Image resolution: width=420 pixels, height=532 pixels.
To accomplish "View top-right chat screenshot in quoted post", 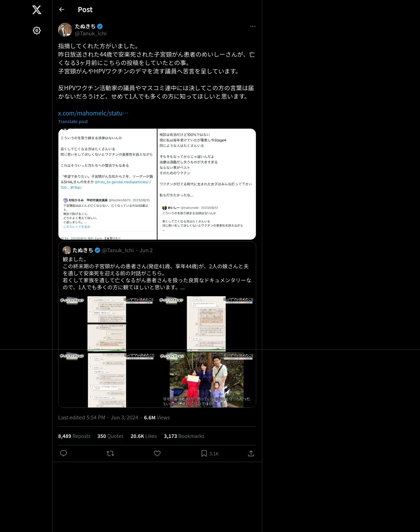I will pyautogui.click(x=207, y=324).
